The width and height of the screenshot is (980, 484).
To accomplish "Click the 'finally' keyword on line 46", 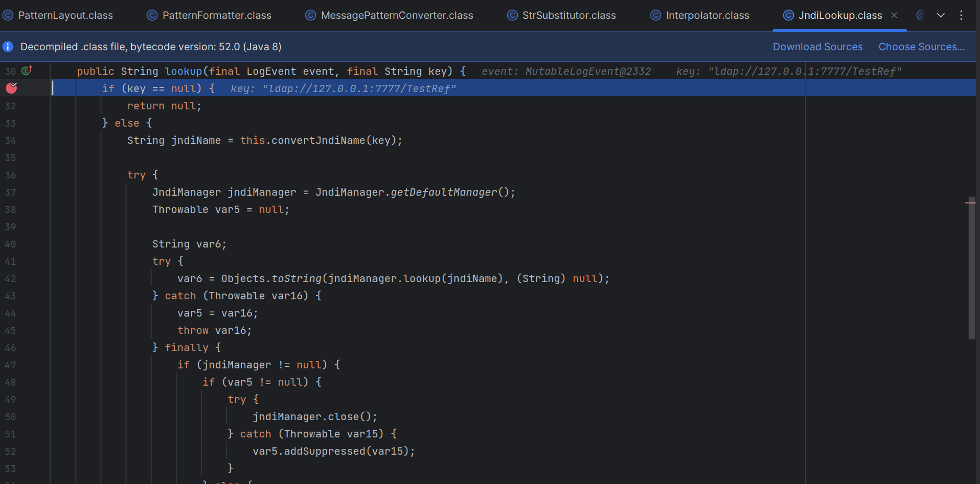I will [187, 347].
